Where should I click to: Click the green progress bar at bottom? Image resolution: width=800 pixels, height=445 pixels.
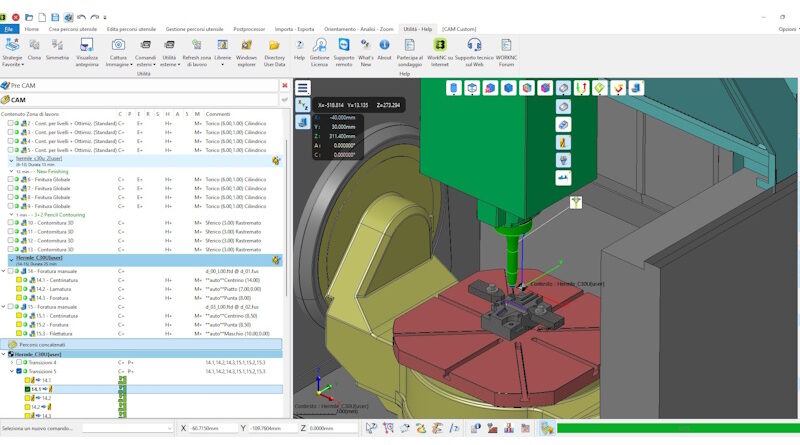click(678, 428)
